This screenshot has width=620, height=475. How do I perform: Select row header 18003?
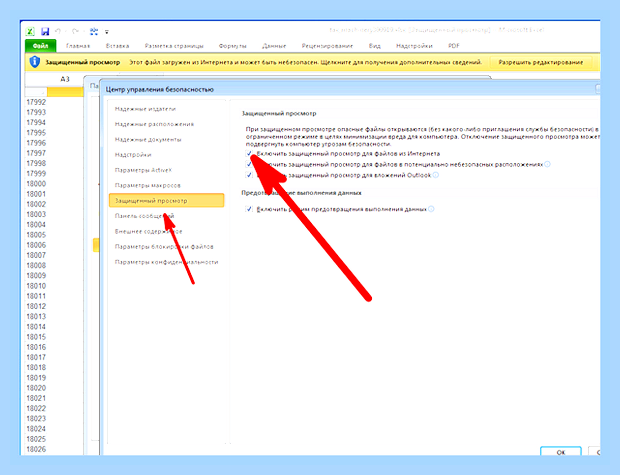[x=36, y=214]
